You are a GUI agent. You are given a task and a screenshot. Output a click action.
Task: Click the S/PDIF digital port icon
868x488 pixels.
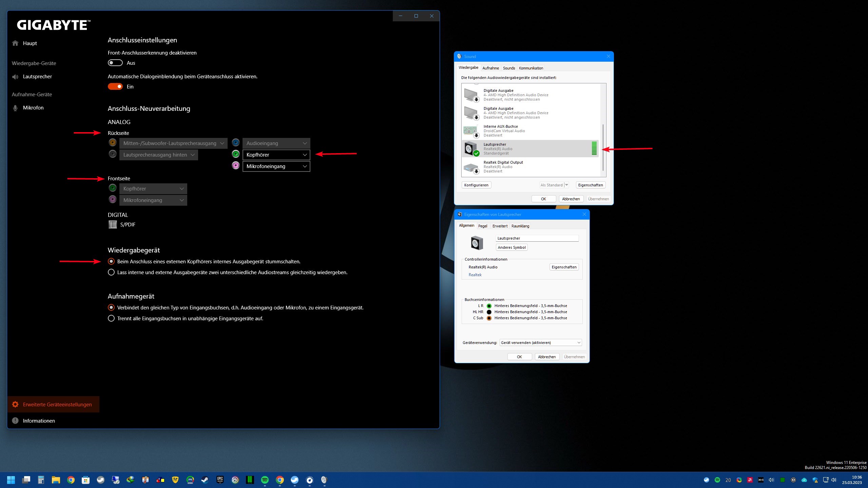113,224
